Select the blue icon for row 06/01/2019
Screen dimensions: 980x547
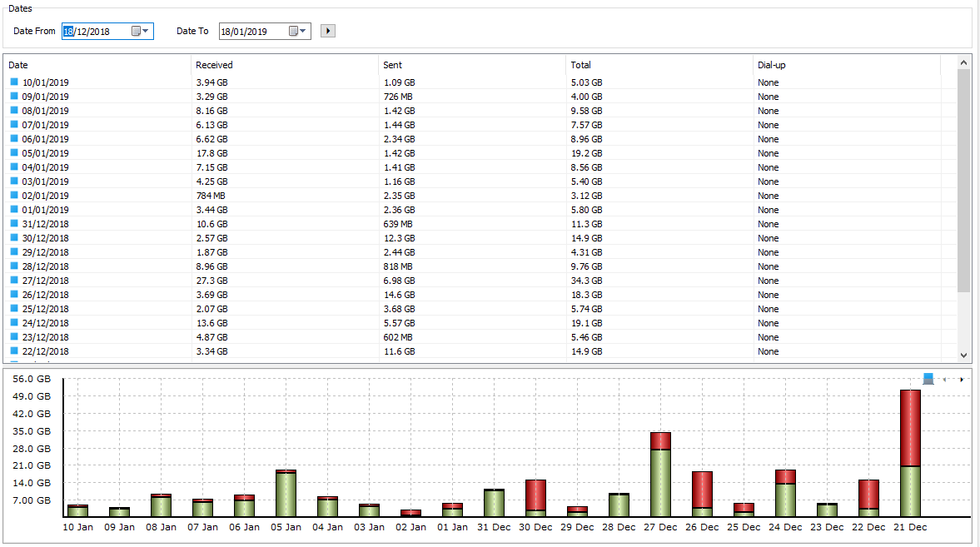click(14, 138)
